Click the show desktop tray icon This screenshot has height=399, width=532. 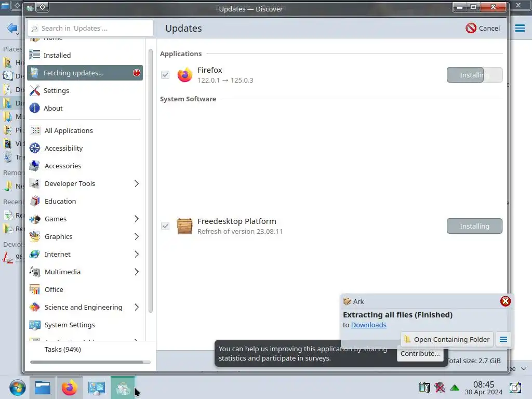(x=515, y=388)
